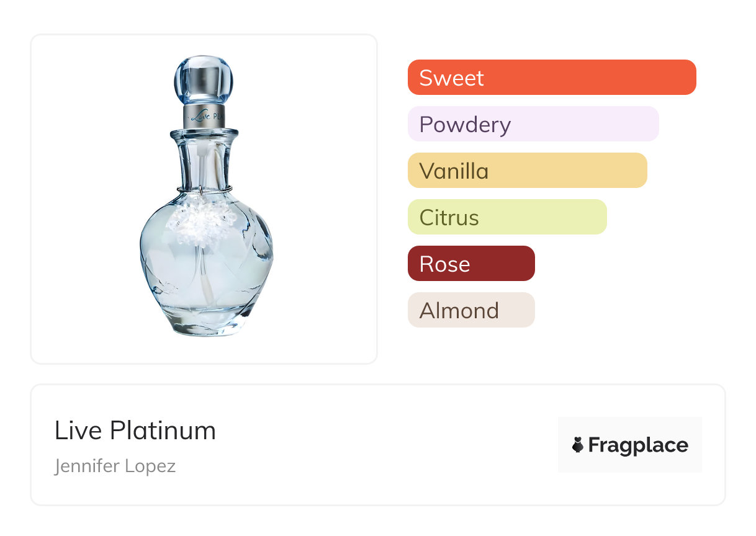Select the dark red Rose bar
The image size is (756, 536).
click(x=471, y=264)
